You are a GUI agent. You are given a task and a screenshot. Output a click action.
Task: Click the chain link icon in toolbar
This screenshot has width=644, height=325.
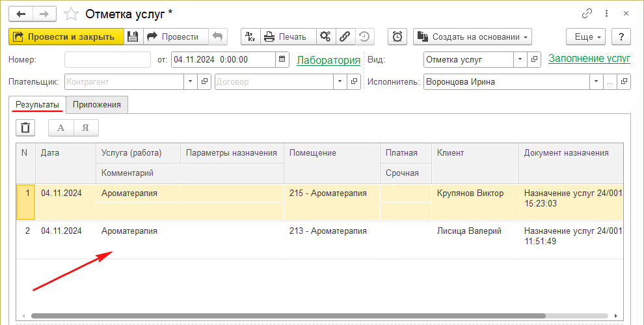point(345,37)
